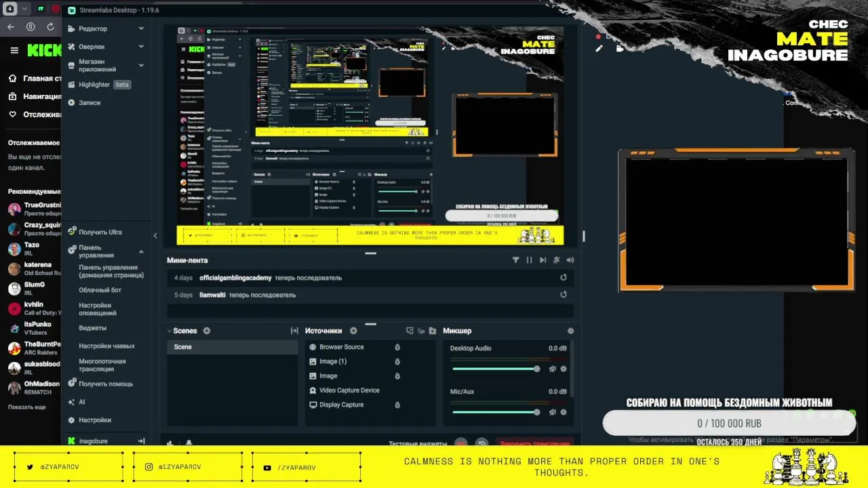Open Настройки оповещений
The width and height of the screenshot is (868, 488).
tap(98, 309)
